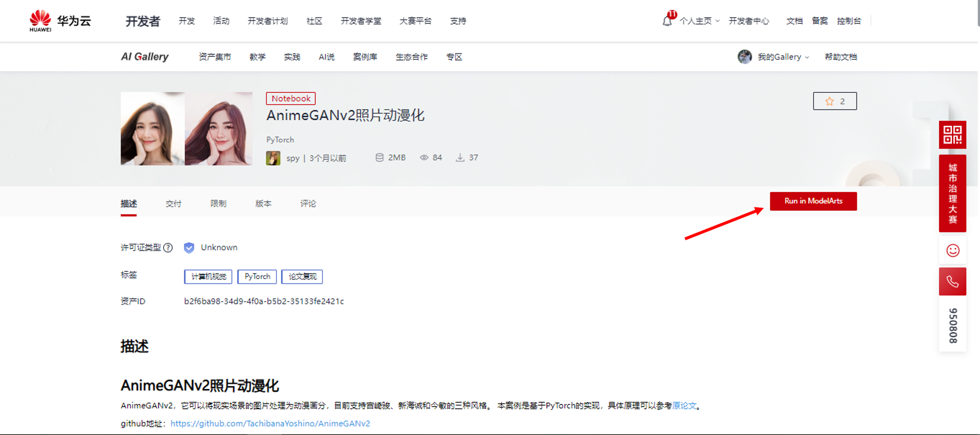980x435 pixels.
Task: Click the asset ID text b2f6ba98-34d9
Action: [264, 301]
